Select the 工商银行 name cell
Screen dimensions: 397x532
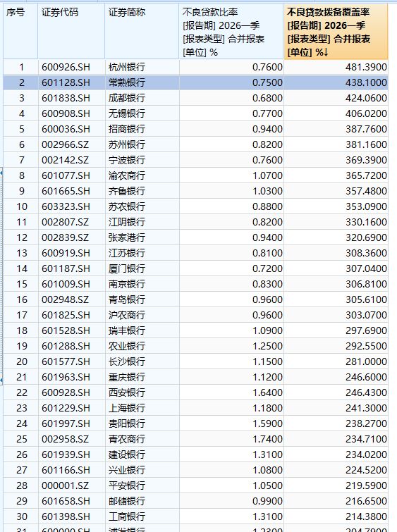127,516
